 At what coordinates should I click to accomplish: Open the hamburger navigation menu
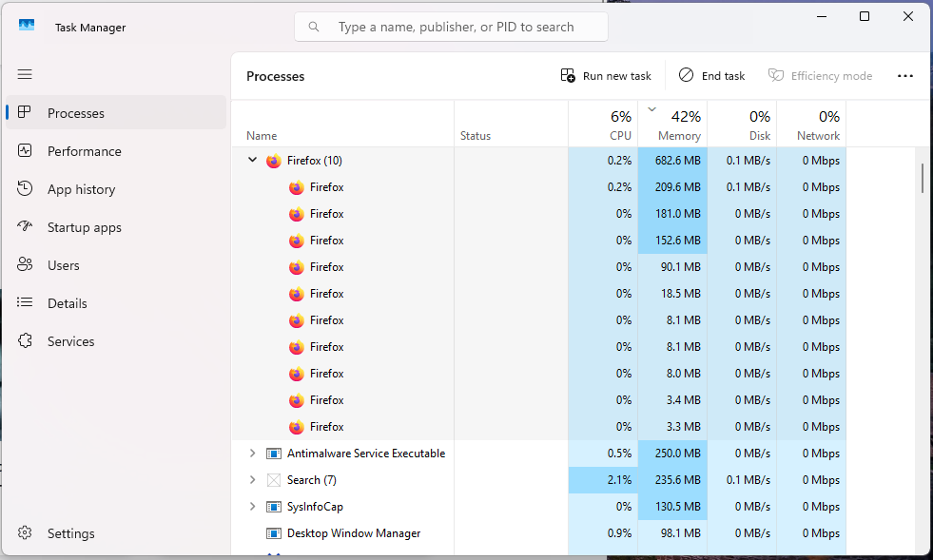point(25,74)
